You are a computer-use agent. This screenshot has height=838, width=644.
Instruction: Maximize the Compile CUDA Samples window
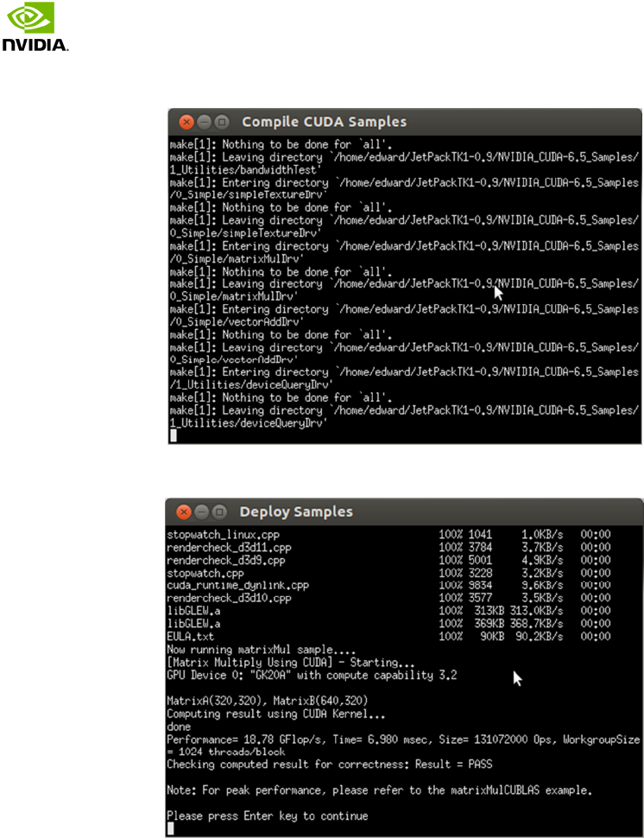click(x=222, y=123)
